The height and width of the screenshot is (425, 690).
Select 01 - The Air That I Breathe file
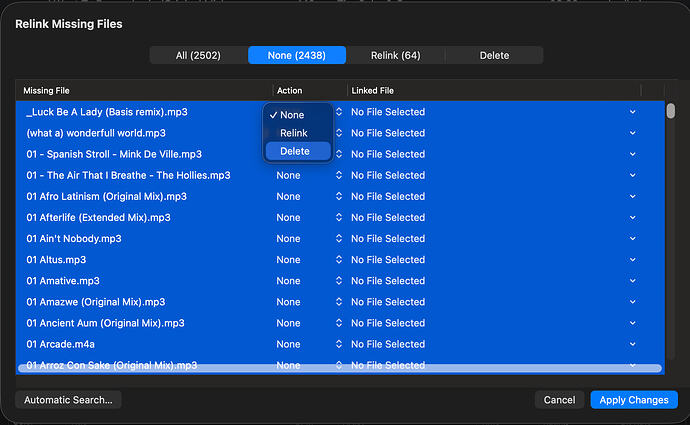click(x=128, y=175)
